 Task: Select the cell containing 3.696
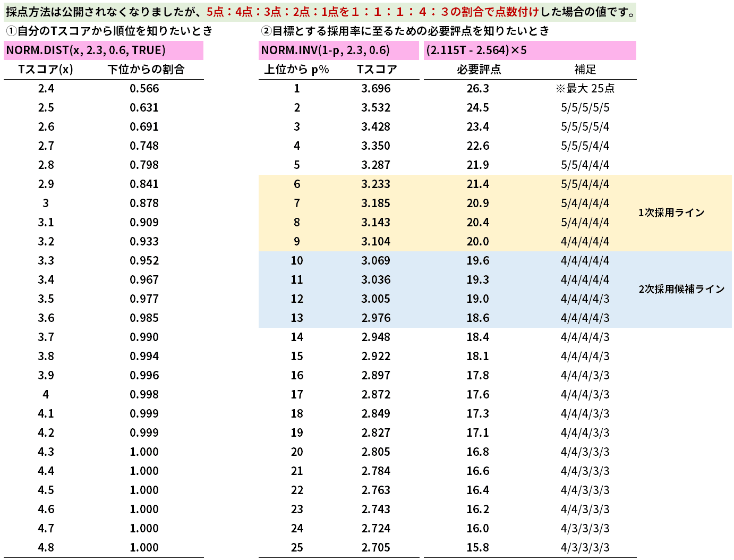click(375, 89)
